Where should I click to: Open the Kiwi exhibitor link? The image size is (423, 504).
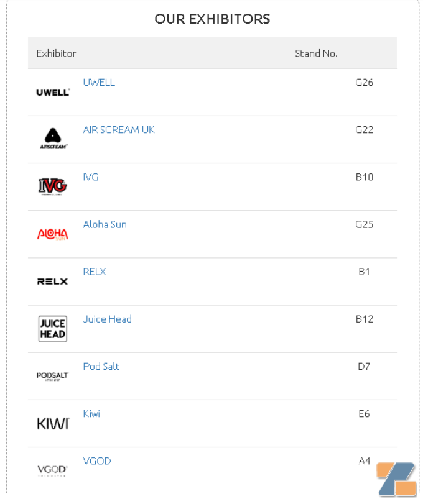coord(91,413)
